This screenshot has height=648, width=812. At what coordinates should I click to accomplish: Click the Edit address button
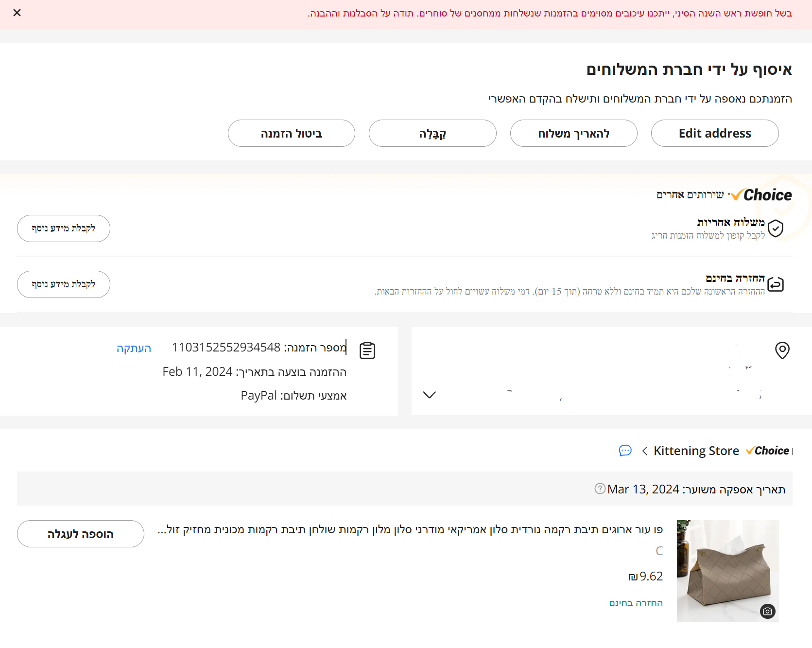coord(714,133)
